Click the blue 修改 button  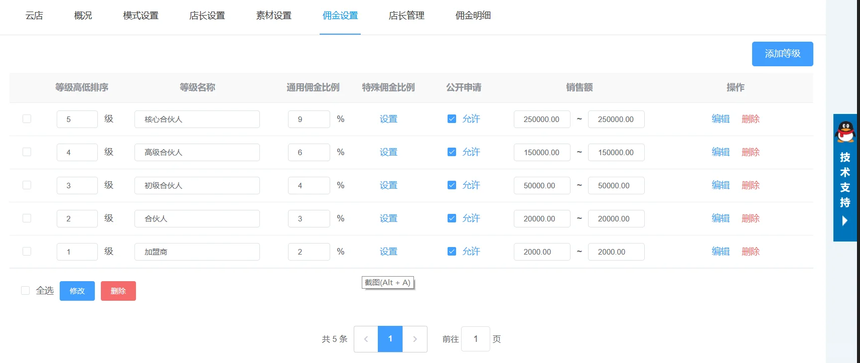click(x=77, y=291)
